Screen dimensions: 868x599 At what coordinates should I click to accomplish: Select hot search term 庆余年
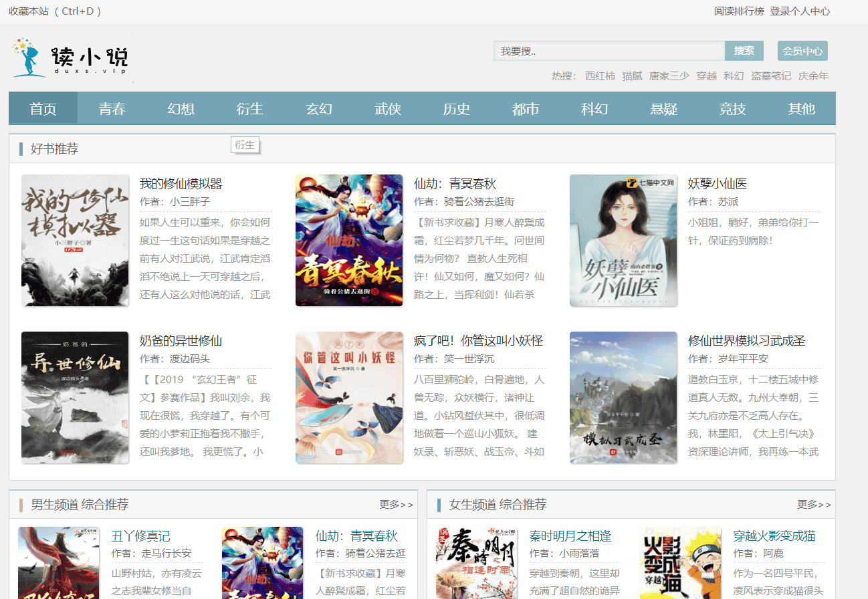click(x=813, y=76)
